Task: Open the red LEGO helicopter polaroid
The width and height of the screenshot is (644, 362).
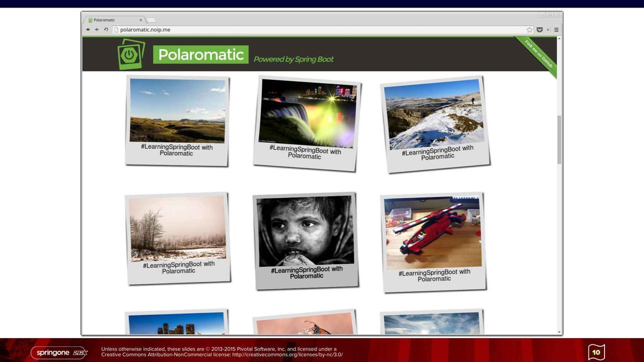Action: point(433,242)
